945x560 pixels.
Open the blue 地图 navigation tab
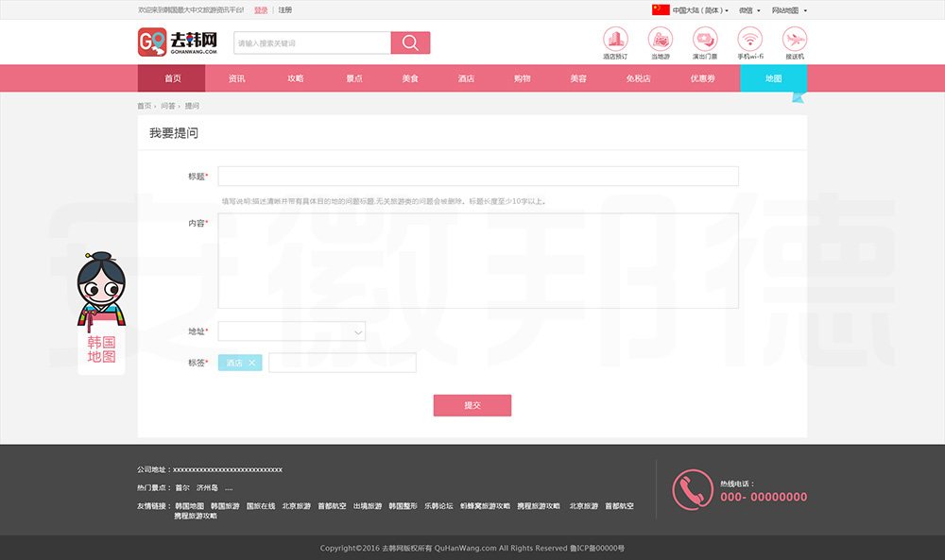pyautogui.click(x=773, y=78)
